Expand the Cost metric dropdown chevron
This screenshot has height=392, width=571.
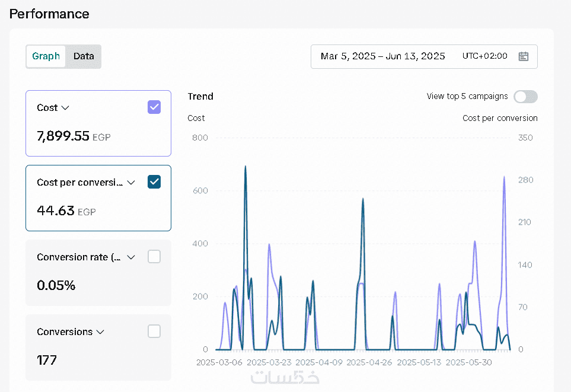66,108
